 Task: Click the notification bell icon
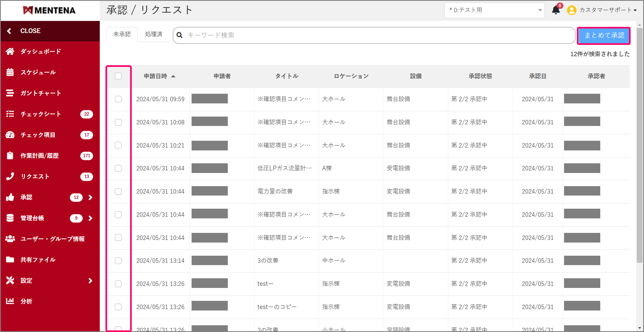pyautogui.click(x=555, y=10)
